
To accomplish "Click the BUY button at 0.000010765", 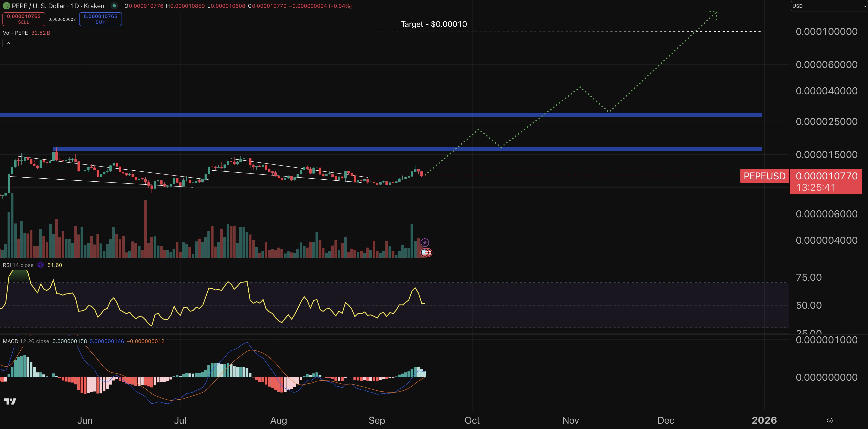I will 100,19.
